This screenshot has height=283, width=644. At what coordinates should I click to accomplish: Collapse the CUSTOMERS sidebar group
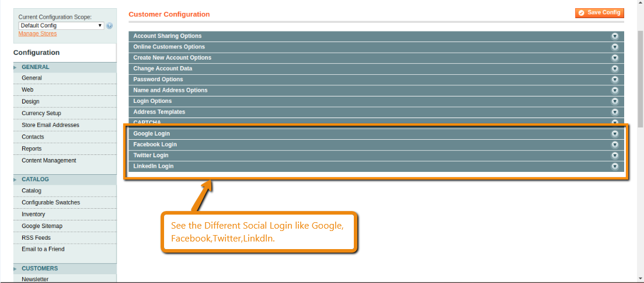point(65,268)
